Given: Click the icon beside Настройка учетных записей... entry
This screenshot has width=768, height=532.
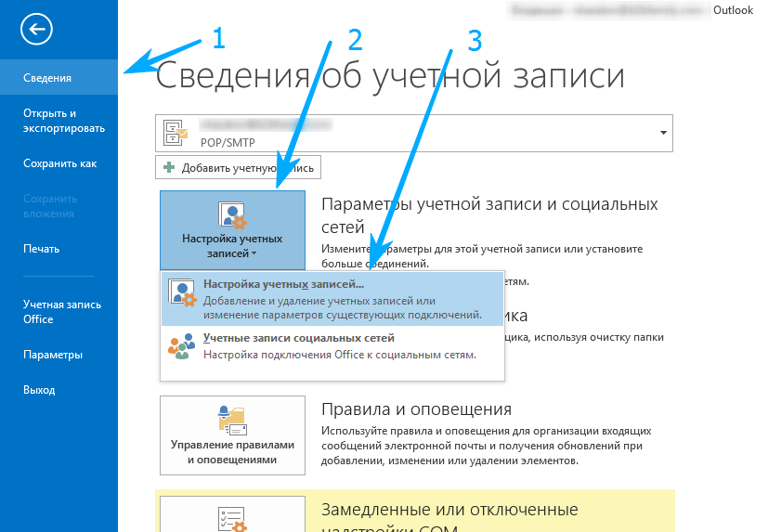Looking at the screenshot, I should tap(182, 293).
